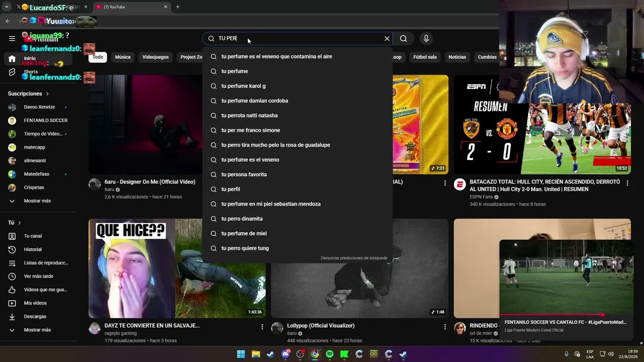Choose suggestion 'tu perro quiere tung'
This screenshot has height=362, width=644.
pos(297,248)
